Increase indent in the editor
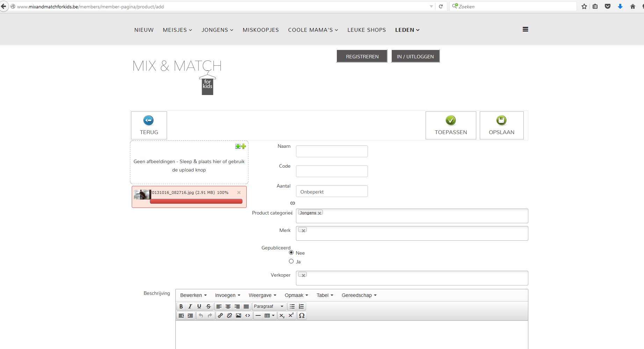The height and width of the screenshot is (349, 644). [x=190, y=315]
